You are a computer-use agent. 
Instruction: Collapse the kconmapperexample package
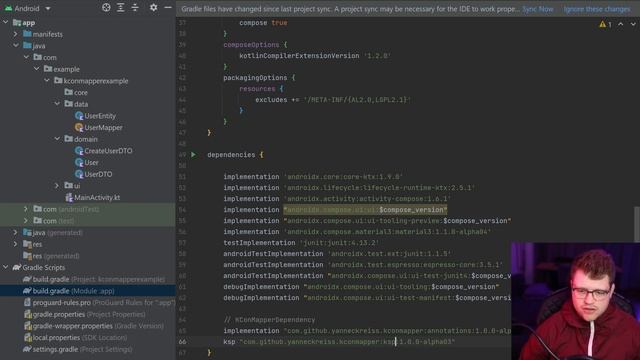pos(47,81)
